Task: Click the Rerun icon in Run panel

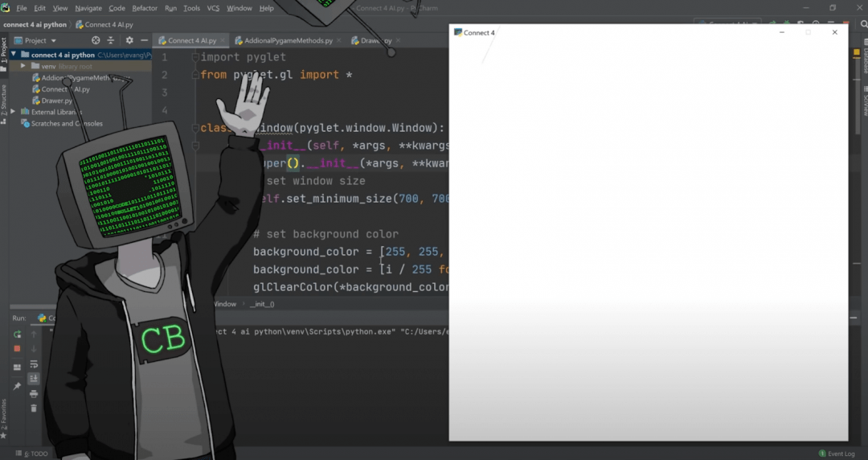Action: point(17,334)
